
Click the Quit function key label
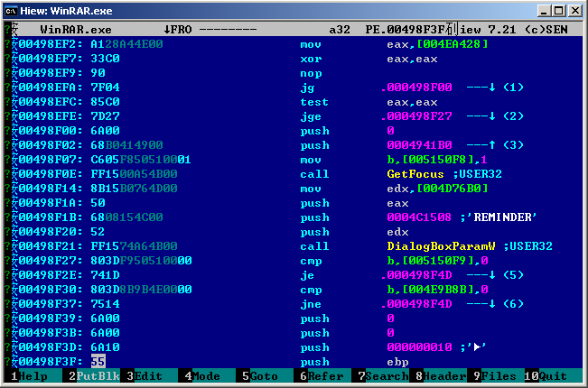(x=553, y=376)
